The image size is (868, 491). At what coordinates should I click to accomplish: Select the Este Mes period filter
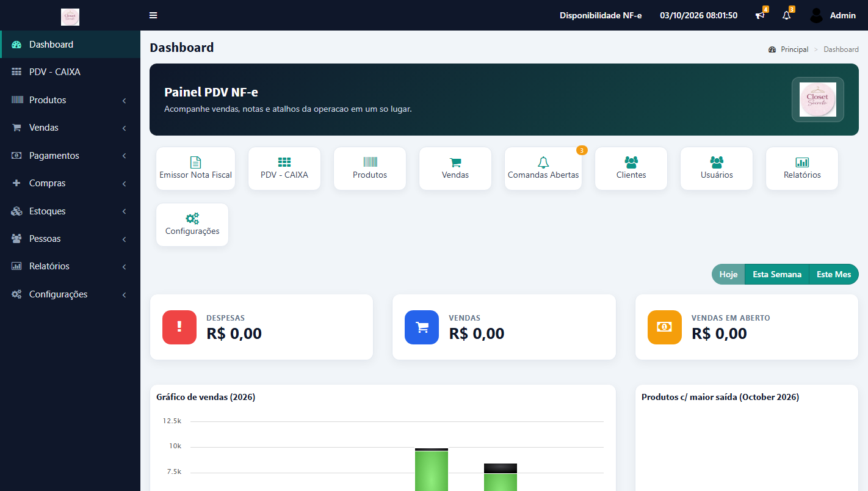(834, 274)
